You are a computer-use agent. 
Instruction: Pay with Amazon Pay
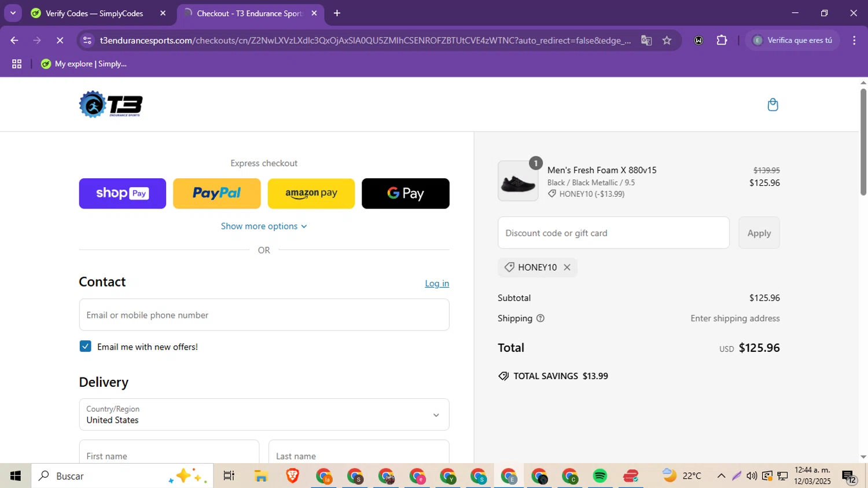point(311,193)
